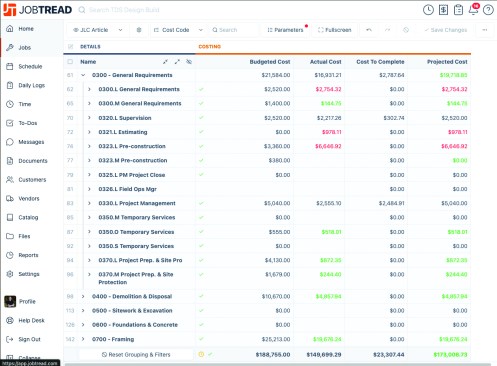Collapse 0300 - General Requirements group

[83, 75]
